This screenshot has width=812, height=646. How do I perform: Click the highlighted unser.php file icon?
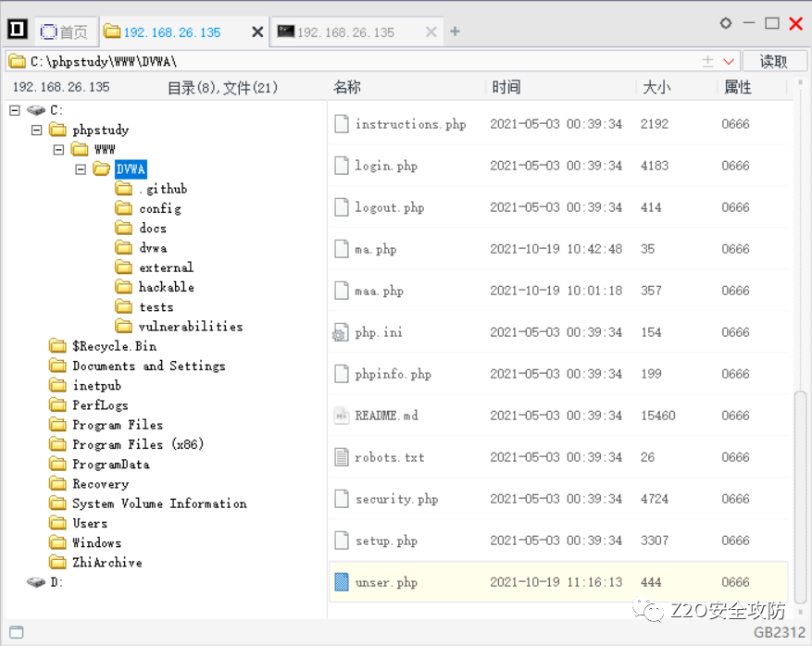pyautogui.click(x=342, y=582)
